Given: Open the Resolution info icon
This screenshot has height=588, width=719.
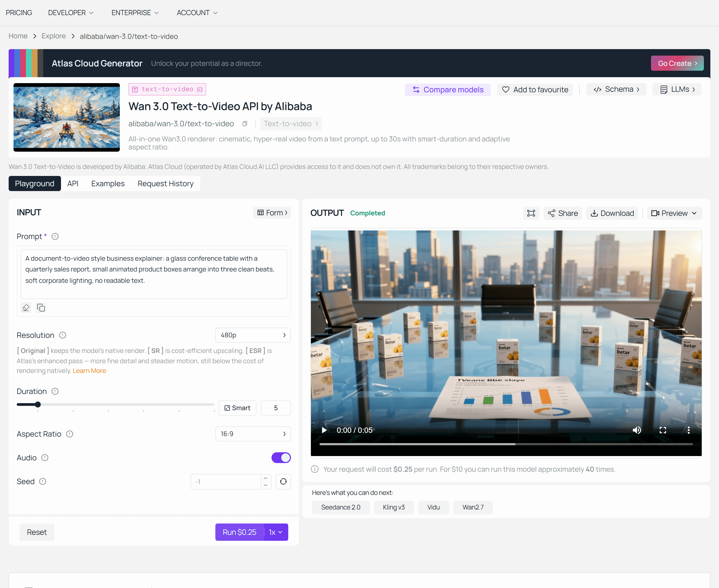Looking at the screenshot, I should [x=63, y=335].
